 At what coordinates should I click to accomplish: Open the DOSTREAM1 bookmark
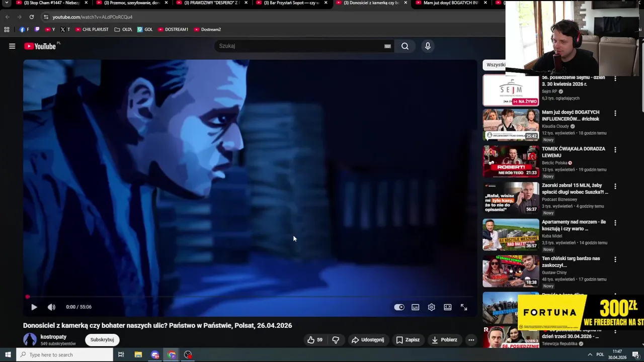[x=173, y=30]
